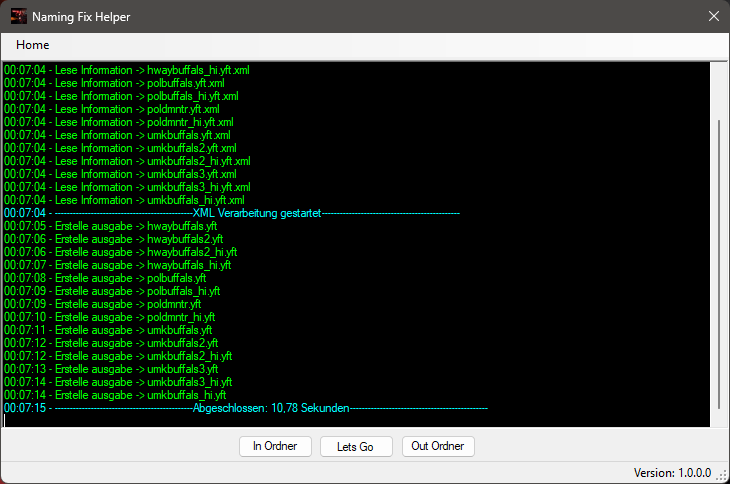Close the Naming Fix Helper window
730x484 pixels.
pos(713,16)
